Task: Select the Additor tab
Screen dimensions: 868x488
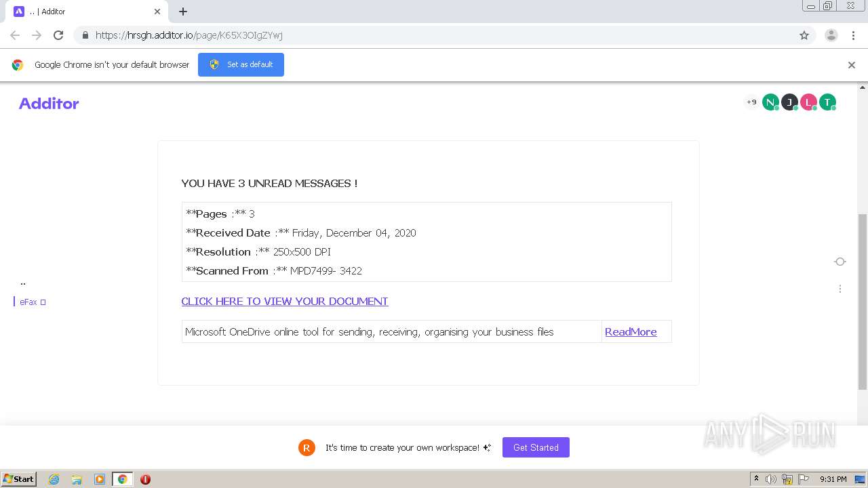Action: click(x=87, y=12)
